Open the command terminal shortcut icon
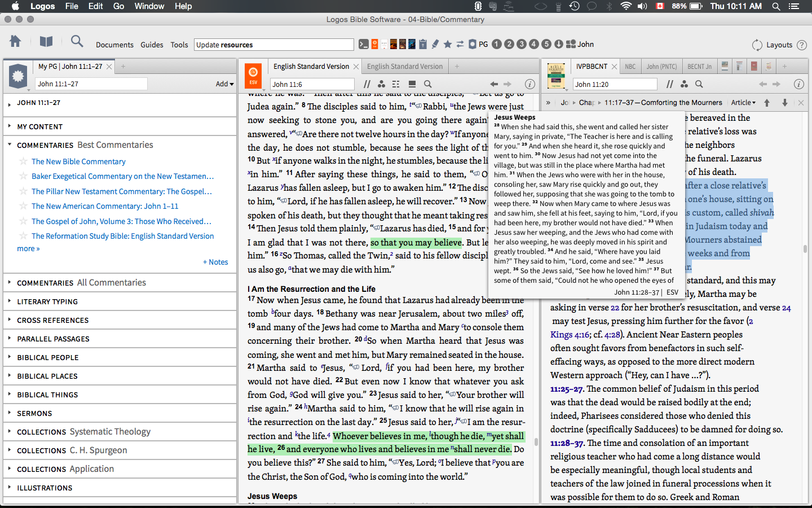The width and height of the screenshot is (812, 508). [364, 44]
